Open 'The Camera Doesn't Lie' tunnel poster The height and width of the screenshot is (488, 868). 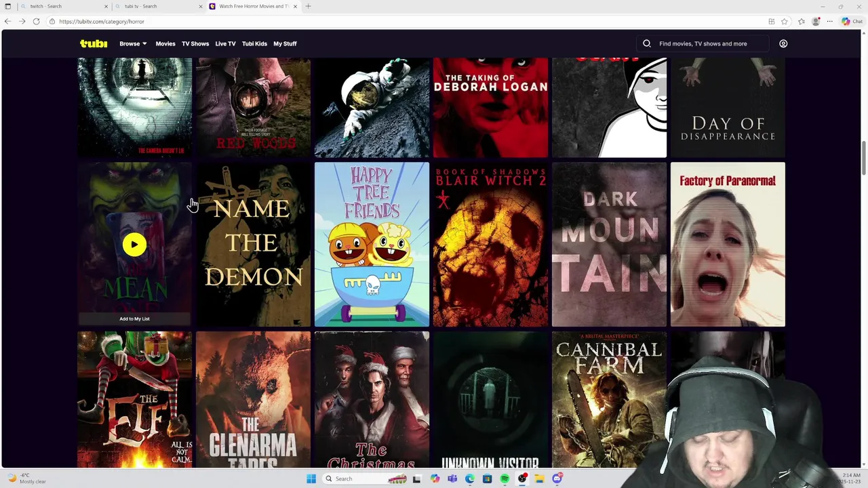(x=134, y=107)
